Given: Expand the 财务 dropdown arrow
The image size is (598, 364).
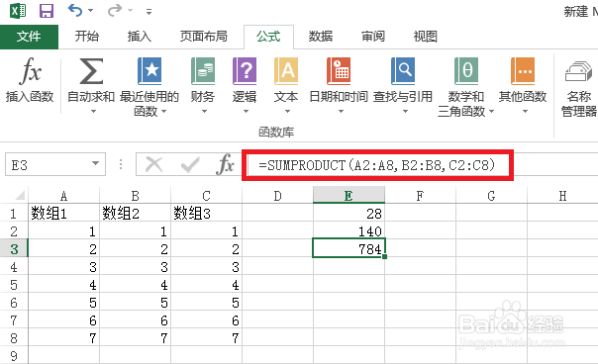Looking at the screenshot, I should pyautogui.click(x=204, y=112).
